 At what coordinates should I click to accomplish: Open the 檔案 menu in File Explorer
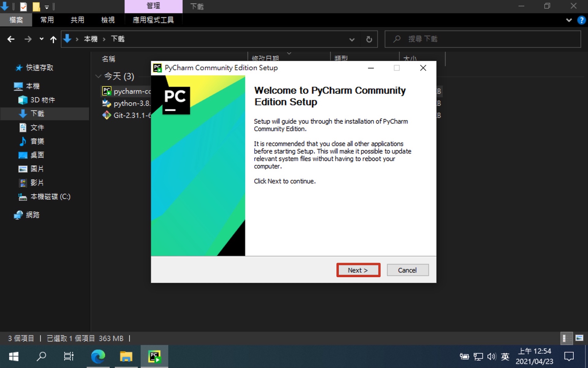16,20
